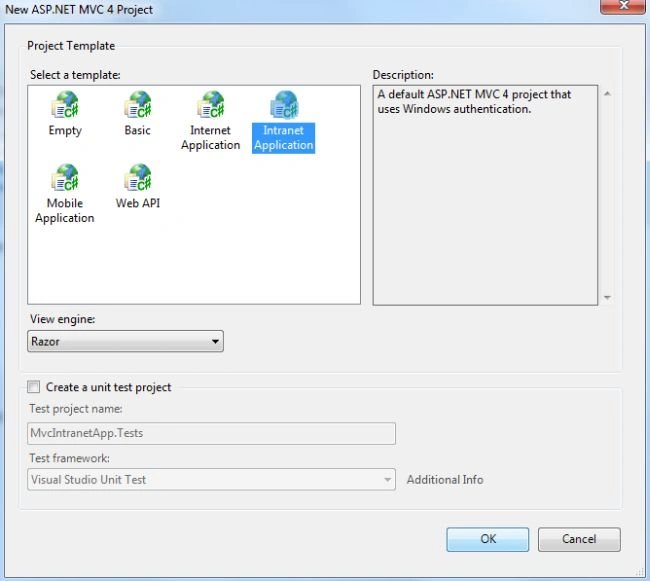
Task: Enable Create a unit test project
Action: (34, 387)
